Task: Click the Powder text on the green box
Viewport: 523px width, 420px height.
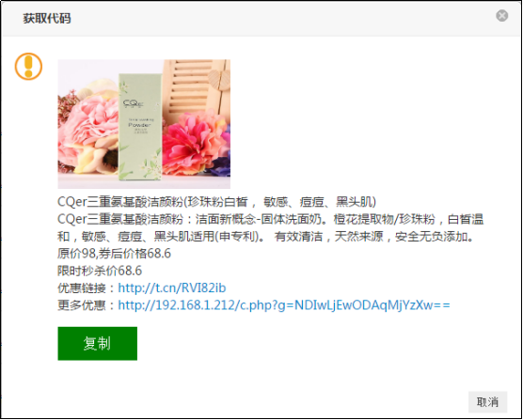Action: coord(139,125)
